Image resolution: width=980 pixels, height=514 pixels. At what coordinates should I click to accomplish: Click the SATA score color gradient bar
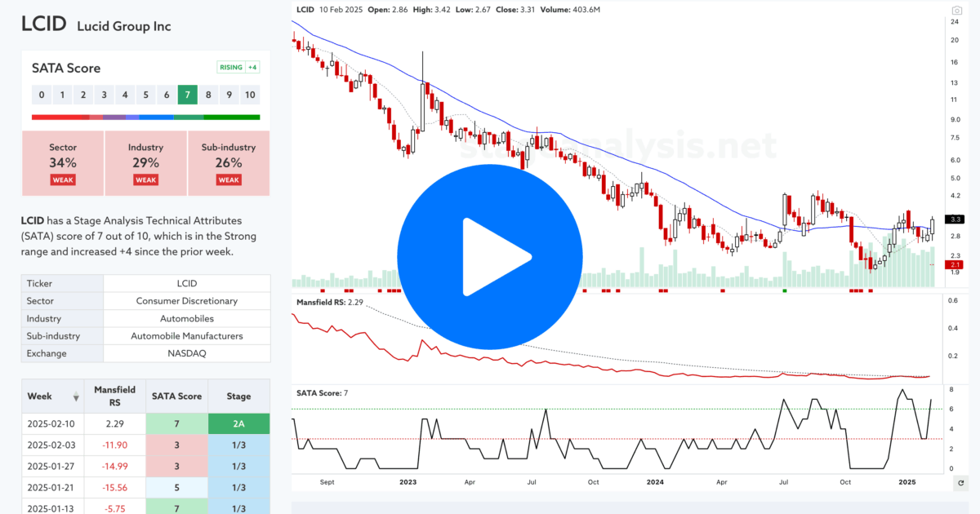tap(145, 117)
